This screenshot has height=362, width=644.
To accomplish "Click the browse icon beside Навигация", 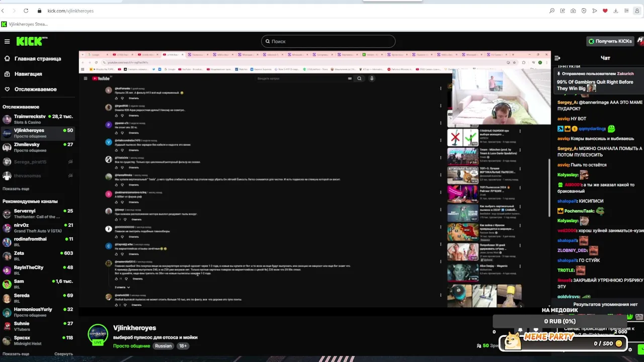I will tap(7, 74).
